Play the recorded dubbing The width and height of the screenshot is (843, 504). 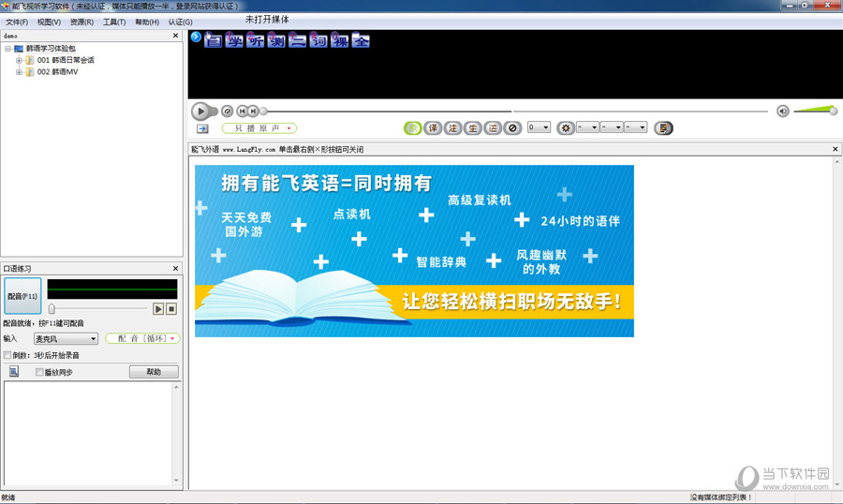coord(158,309)
